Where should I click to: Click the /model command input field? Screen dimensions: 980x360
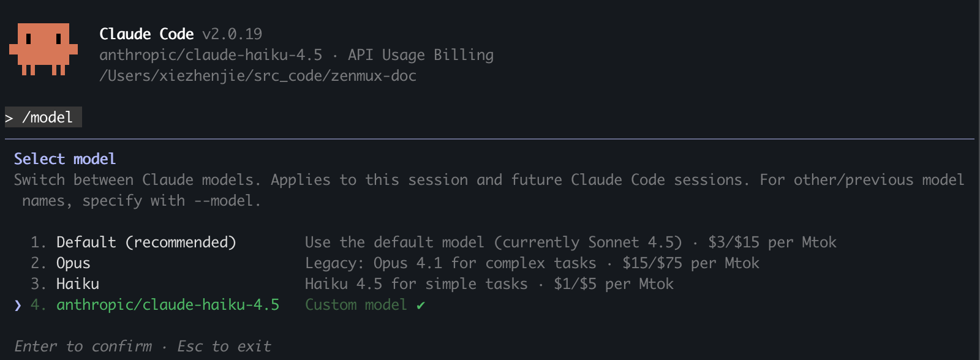tap(48, 118)
